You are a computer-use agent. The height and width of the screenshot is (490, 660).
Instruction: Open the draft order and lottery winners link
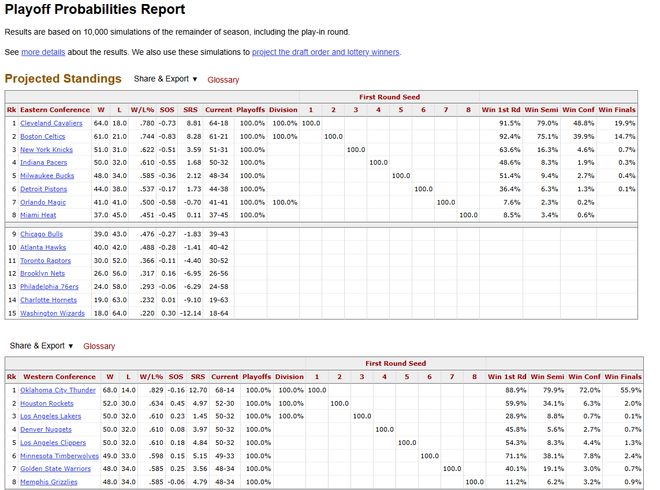(325, 52)
